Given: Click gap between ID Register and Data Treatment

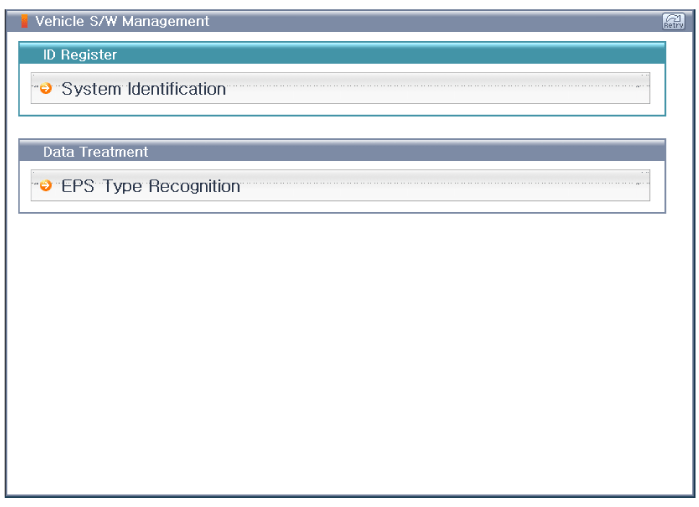Looking at the screenshot, I should (x=342, y=127).
